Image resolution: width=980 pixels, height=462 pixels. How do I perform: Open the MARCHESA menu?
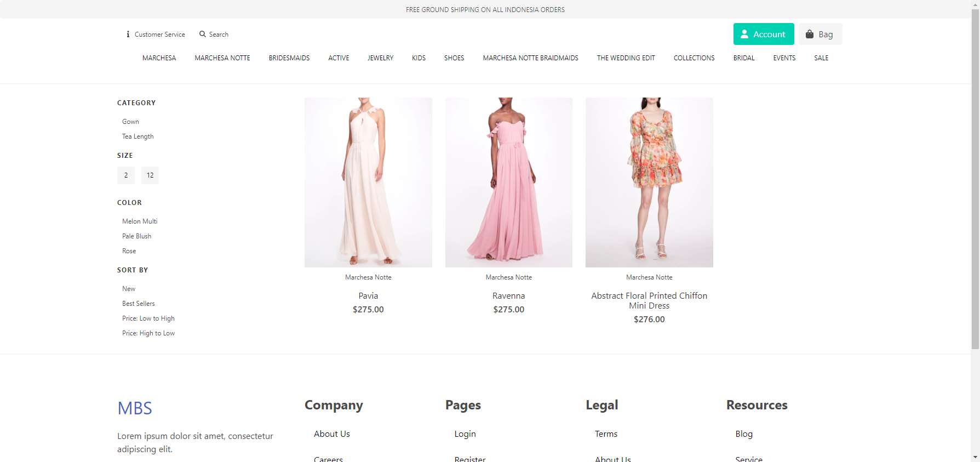coord(159,58)
